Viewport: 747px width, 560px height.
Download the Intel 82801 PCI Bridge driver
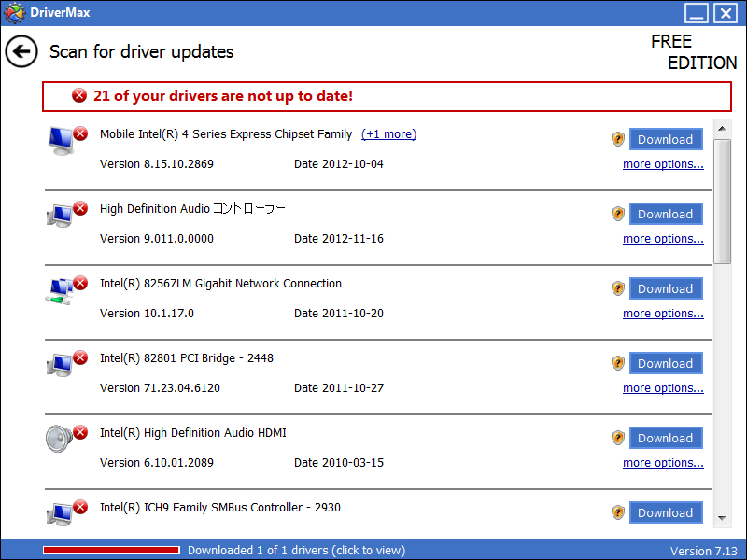[666, 363]
